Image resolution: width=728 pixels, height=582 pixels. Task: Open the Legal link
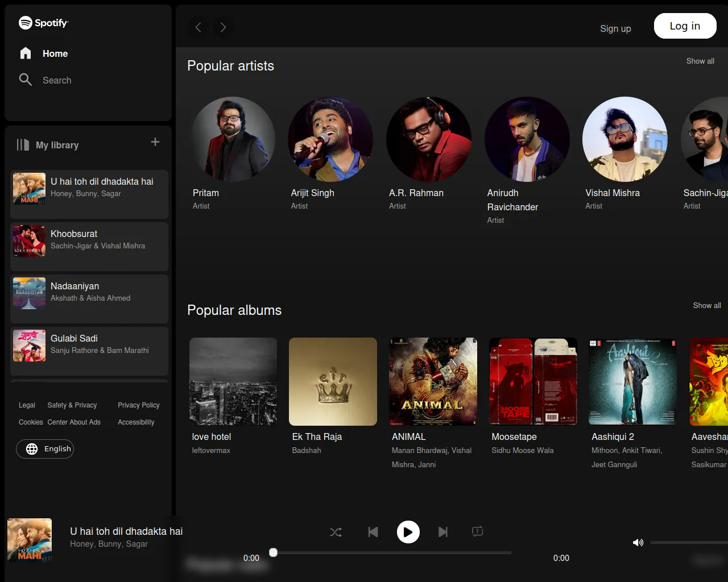click(27, 405)
